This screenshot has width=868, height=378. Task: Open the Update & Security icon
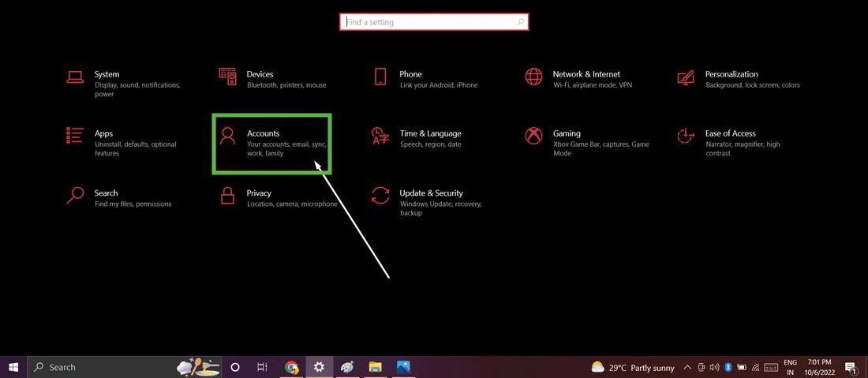point(380,195)
